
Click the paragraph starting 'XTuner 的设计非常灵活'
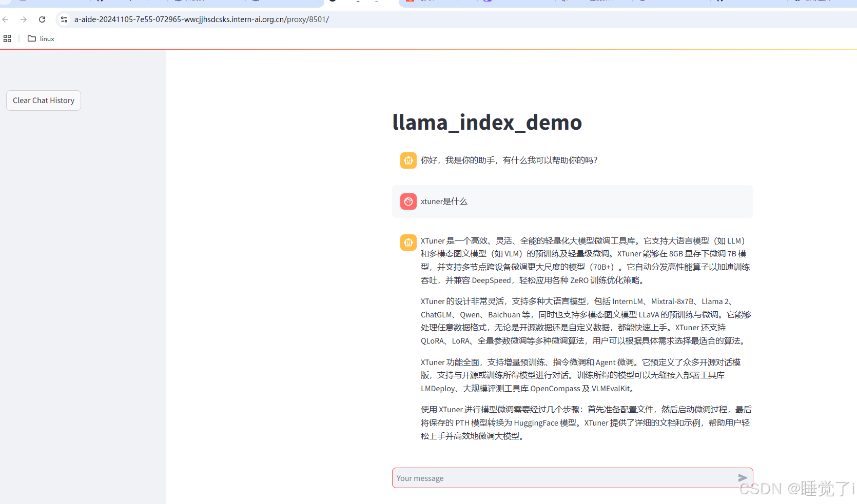tap(586, 321)
